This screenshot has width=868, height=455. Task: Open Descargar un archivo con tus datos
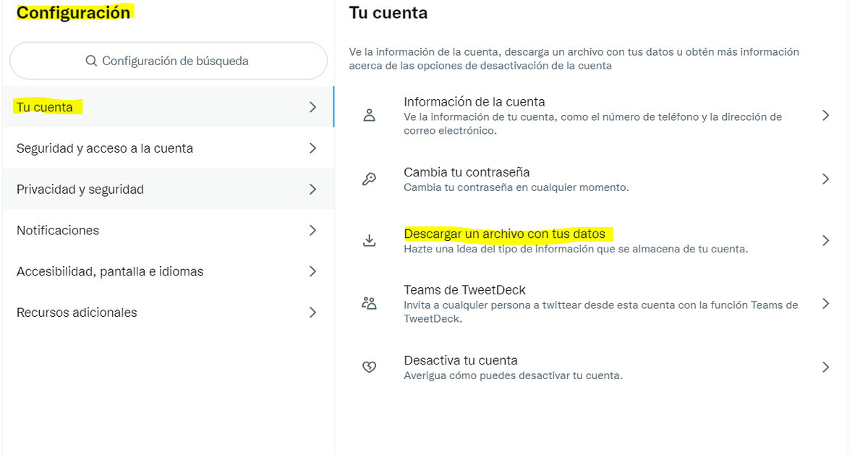click(506, 234)
